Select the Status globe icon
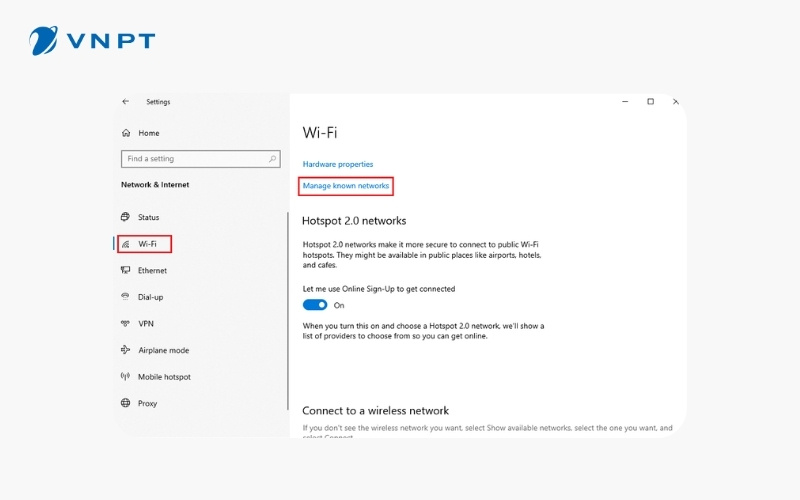This screenshot has height=500, width=800. [x=125, y=217]
